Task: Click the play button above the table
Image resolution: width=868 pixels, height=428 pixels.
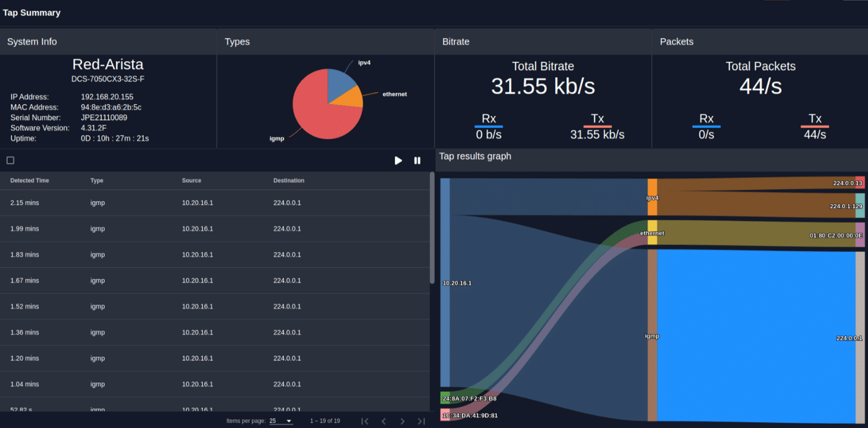Action: click(398, 160)
